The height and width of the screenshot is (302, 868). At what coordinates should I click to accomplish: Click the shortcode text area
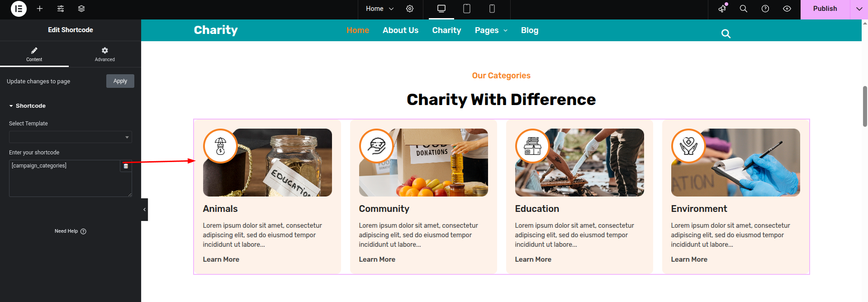pos(65,178)
